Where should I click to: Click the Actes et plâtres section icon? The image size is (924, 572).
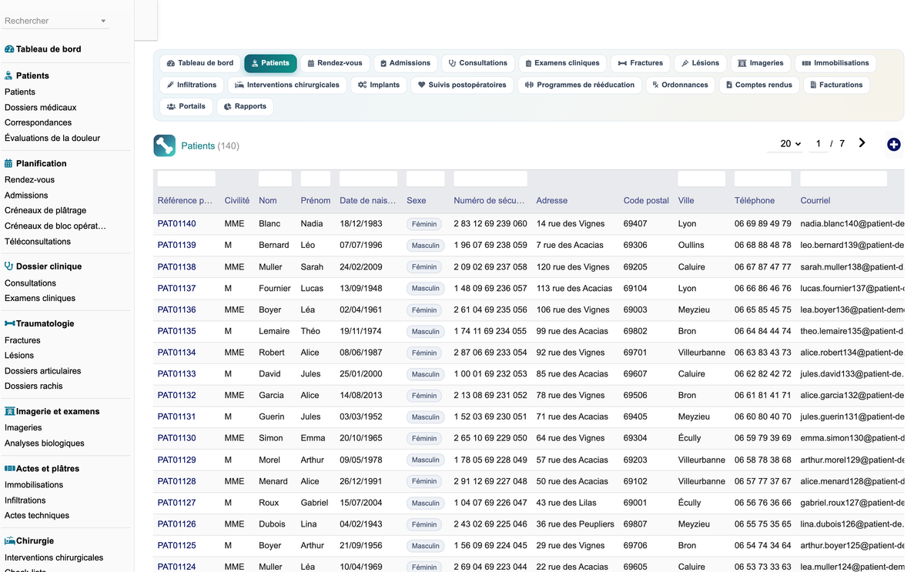click(10, 468)
